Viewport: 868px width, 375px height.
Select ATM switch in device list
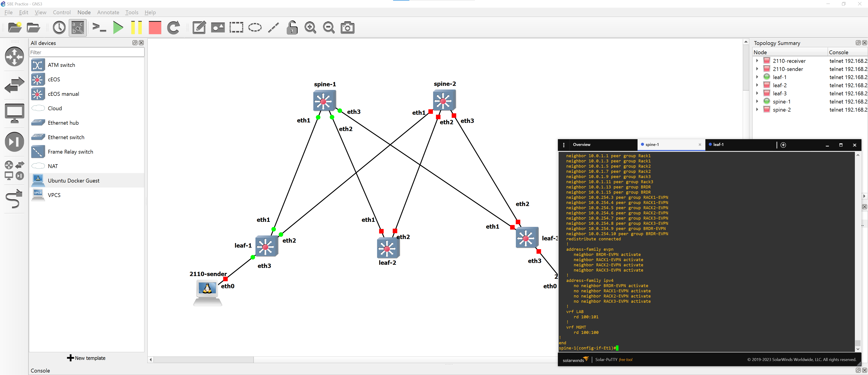(87, 65)
